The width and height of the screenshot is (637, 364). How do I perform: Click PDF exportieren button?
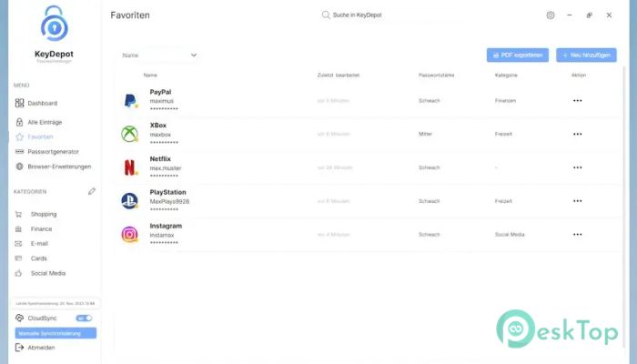518,56
